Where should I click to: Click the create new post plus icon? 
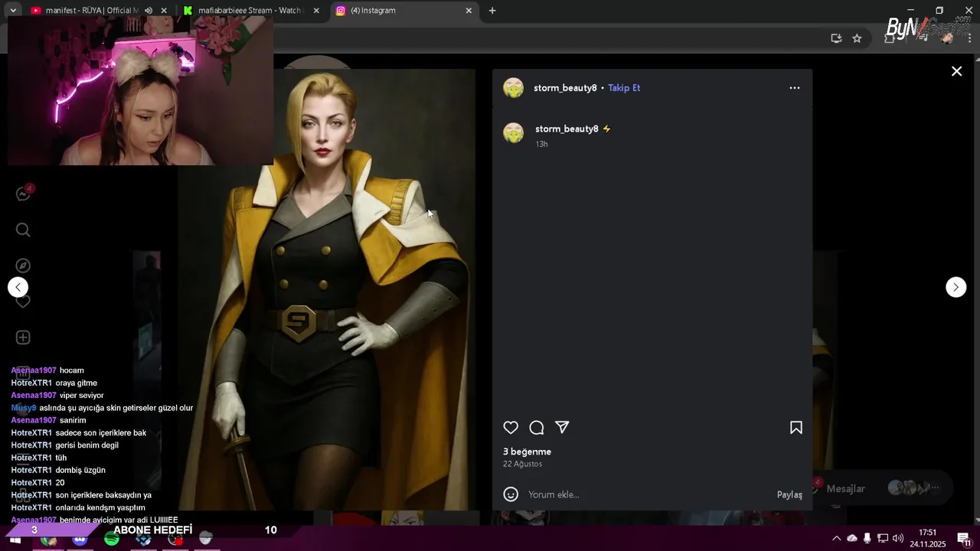(23, 337)
